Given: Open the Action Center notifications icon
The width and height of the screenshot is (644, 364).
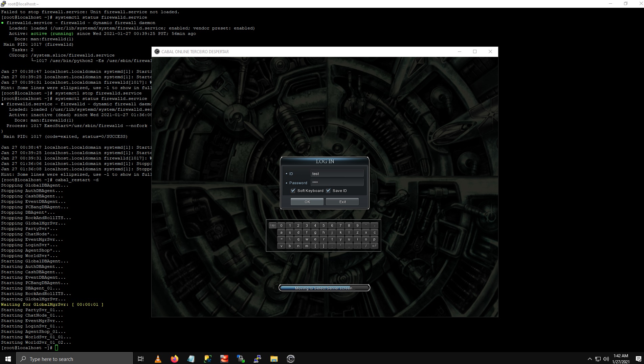Looking at the screenshot, I should pyautogui.click(x=638, y=359).
